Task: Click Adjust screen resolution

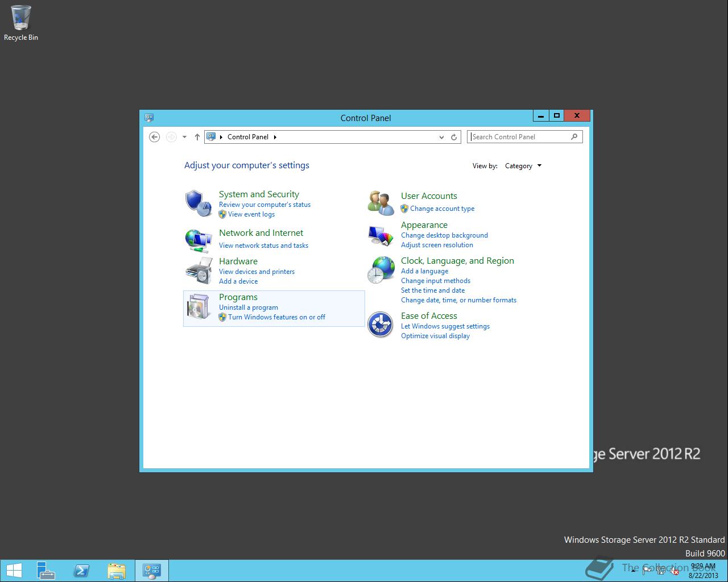Action: pyautogui.click(x=437, y=245)
